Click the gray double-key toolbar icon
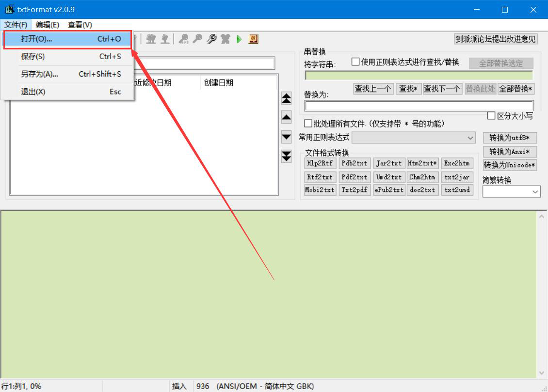 (x=183, y=39)
